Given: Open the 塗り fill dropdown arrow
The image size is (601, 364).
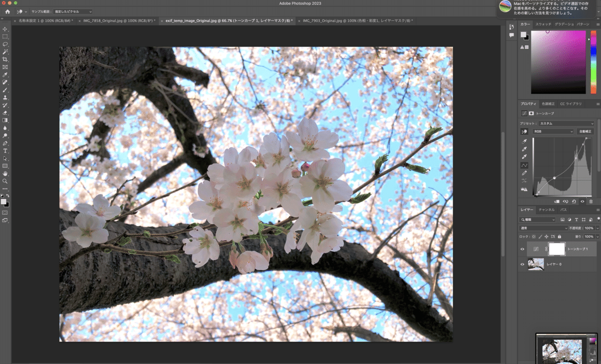Looking at the screenshot, I should tap(597, 236).
